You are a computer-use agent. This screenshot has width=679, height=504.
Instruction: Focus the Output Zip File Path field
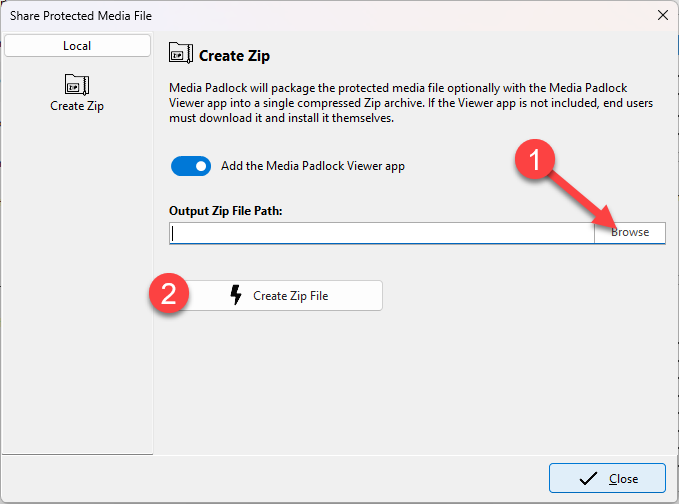point(382,232)
